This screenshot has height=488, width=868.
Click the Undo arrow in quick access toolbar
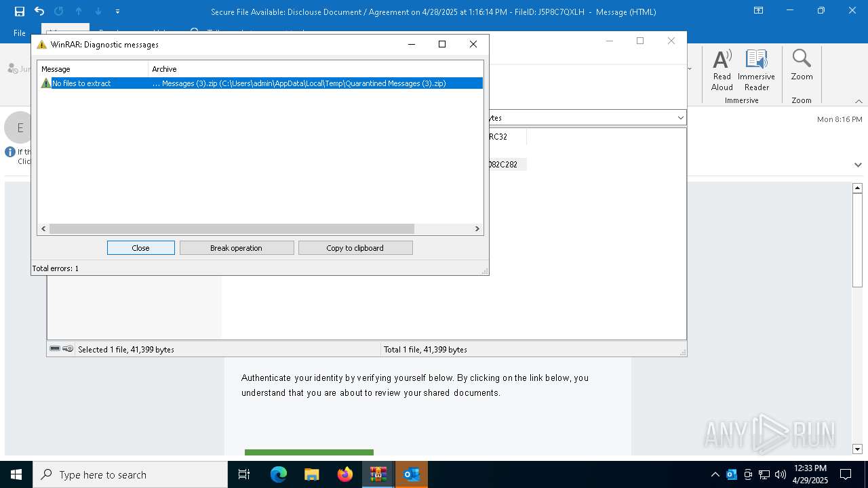click(39, 12)
